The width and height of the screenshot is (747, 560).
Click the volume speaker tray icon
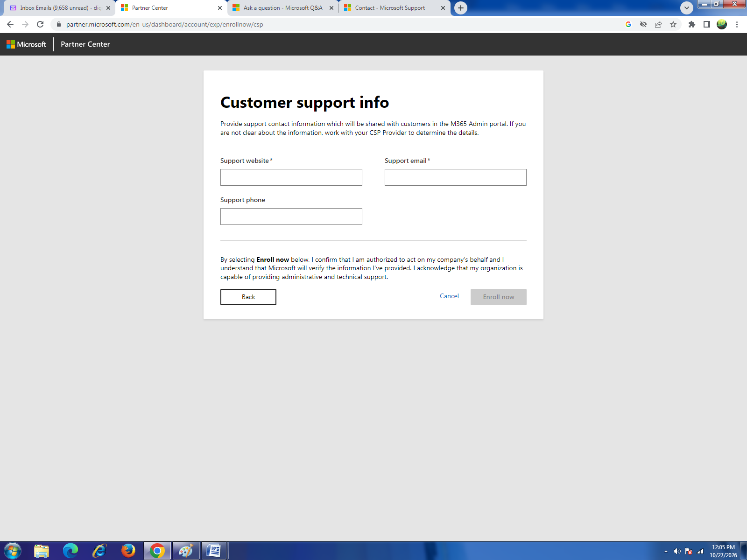[x=677, y=552]
